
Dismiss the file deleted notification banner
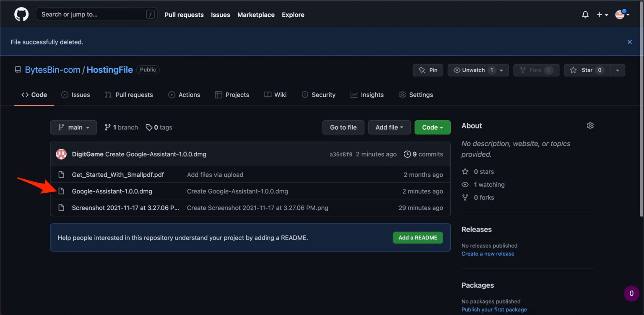click(629, 42)
